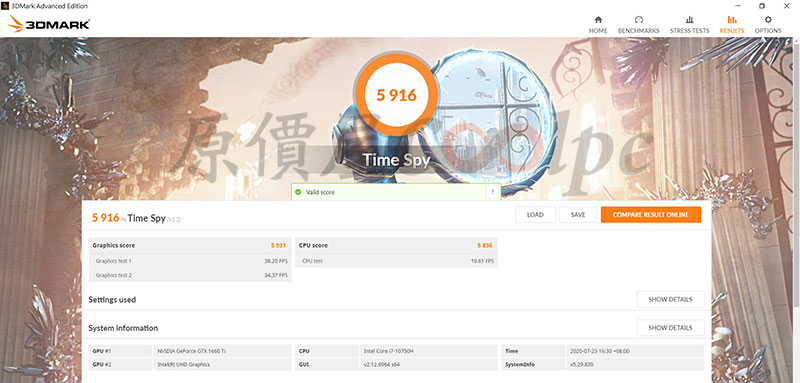Open Stress Tests chart icon
Screen dimensions: 800x383
(x=690, y=19)
